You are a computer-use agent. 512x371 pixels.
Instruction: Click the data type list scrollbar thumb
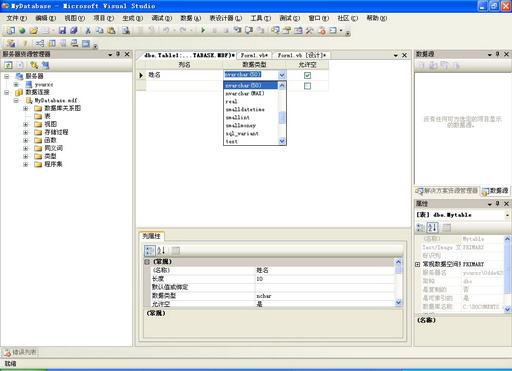(282, 118)
